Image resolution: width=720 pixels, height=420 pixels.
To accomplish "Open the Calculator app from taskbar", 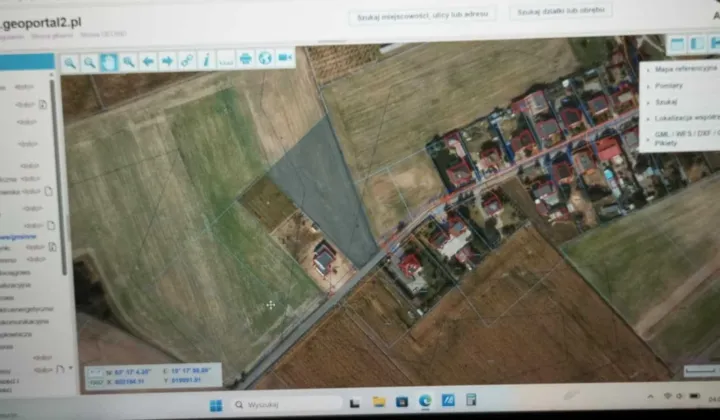I will 471,399.
